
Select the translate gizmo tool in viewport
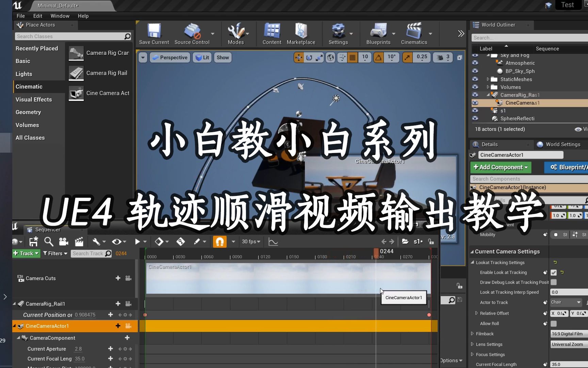[x=299, y=58]
